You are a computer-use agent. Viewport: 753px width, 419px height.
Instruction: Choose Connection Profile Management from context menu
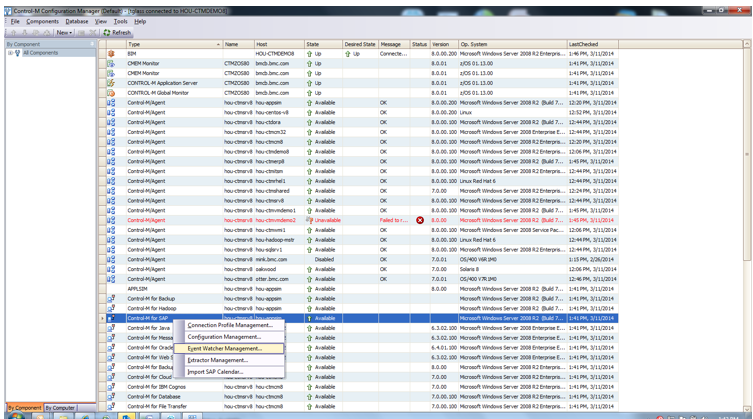click(x=230, y=325)
